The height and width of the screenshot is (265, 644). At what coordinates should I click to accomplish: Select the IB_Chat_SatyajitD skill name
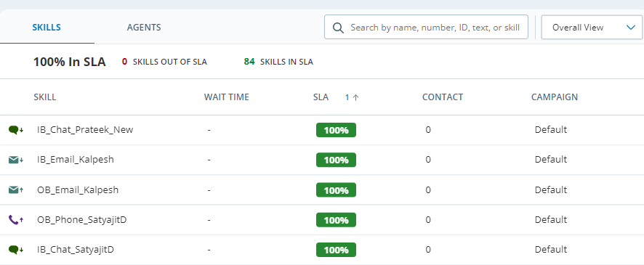[x=75, y=250]
